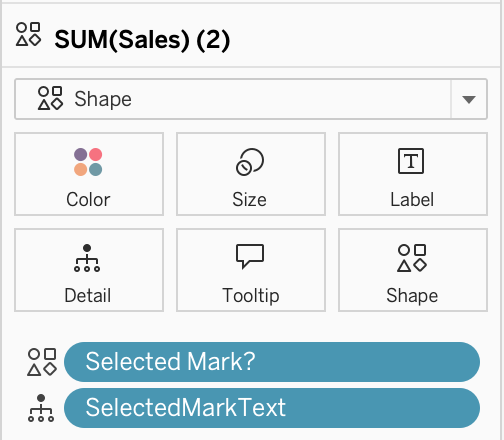
Task: Click the four colored dots icon
Action: [88, 162]
